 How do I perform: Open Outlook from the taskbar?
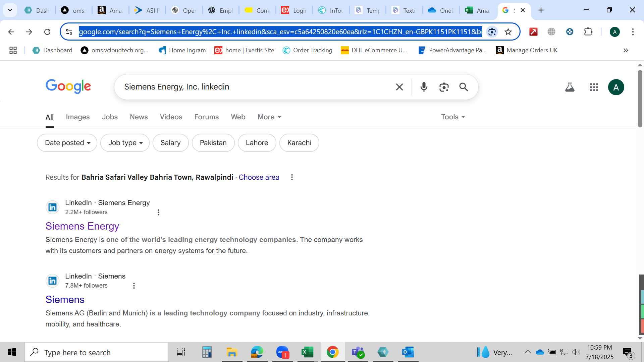pos(408,352)
